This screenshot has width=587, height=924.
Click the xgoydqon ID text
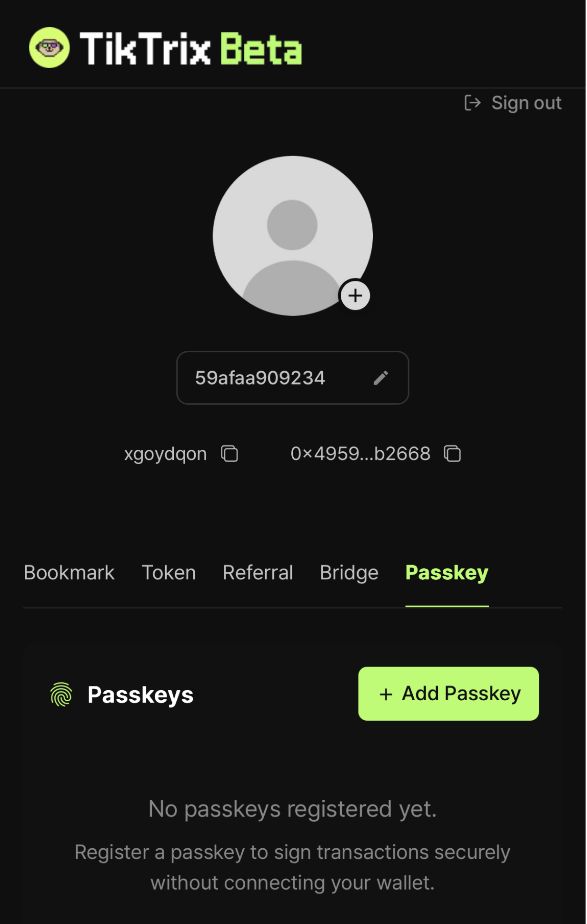tap(165, 454)
